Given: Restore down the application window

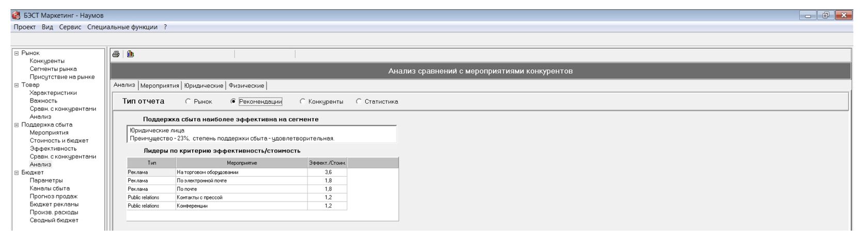Looking at the screenshot, I should [826, 16].
